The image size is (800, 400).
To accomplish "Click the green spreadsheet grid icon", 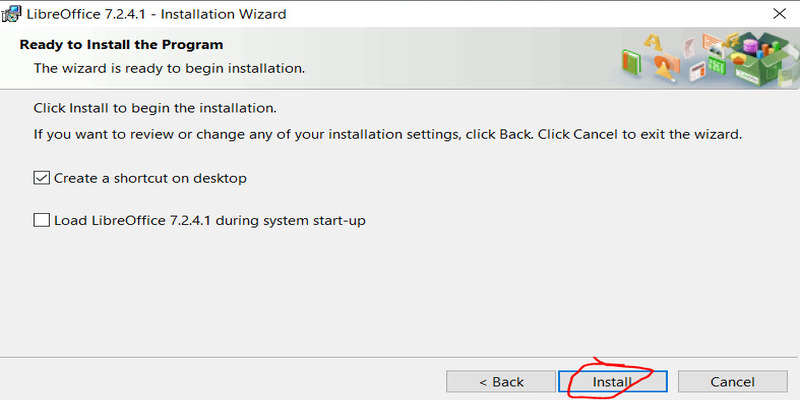I will click(x=717, y=65).
